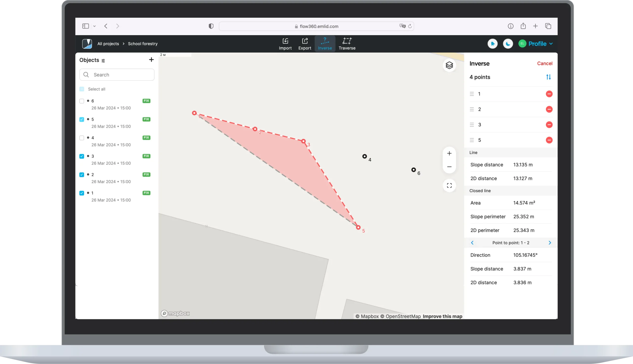Zoom in the map with plus

tap(449, 154)
